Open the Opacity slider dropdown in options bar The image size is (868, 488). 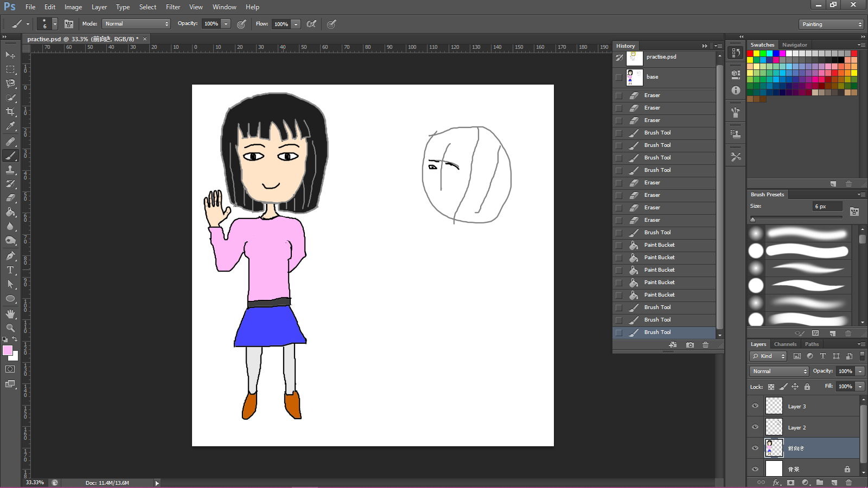226,24
